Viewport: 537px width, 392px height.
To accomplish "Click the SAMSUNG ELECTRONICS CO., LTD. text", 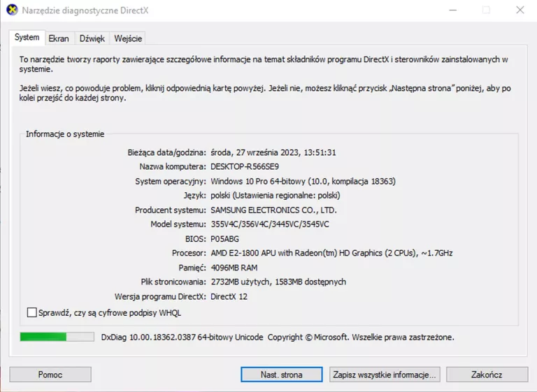I will (273, 210).
